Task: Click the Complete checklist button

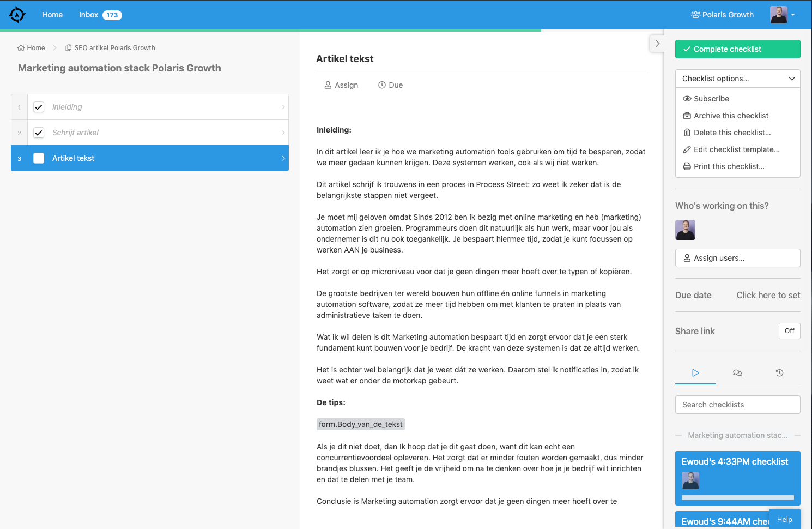Action: coord(738,49)
